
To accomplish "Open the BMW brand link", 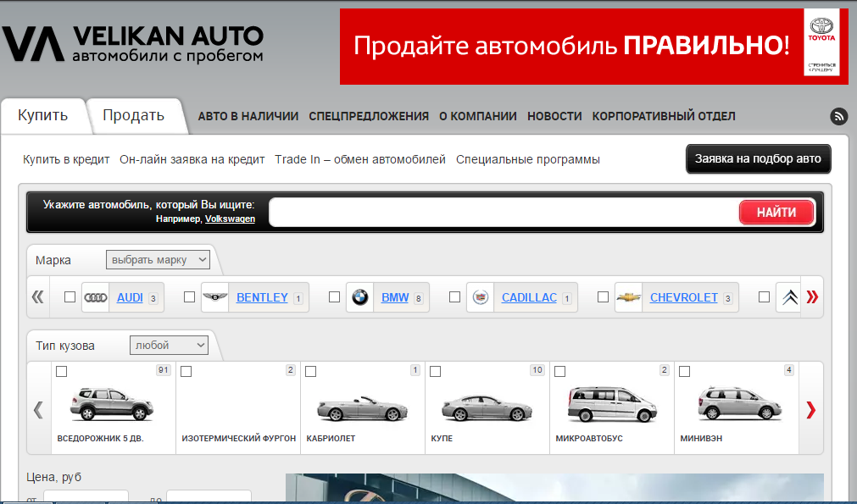I will (x=395, y=297).
